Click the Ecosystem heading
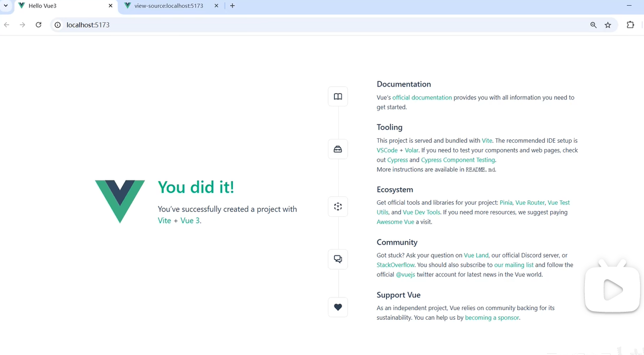The width and height of the screenshot is (644, 355). coord(394,189)
